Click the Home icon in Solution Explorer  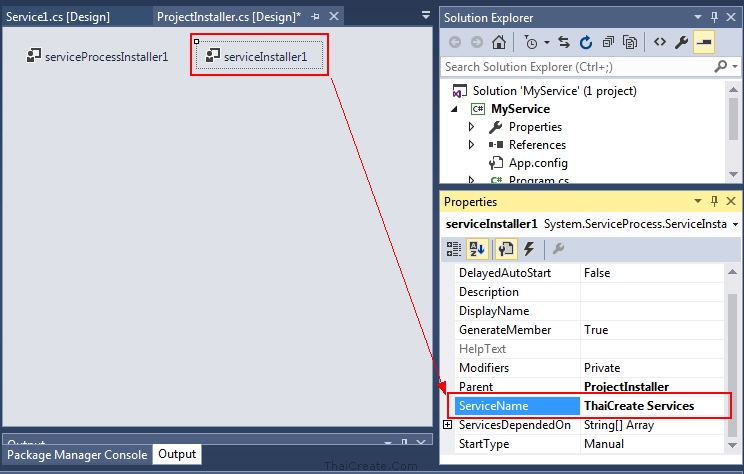point(499,42)
